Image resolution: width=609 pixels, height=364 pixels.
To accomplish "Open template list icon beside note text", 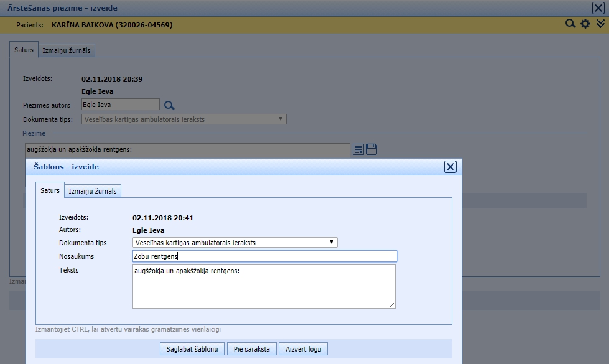I will pos(358,149).
